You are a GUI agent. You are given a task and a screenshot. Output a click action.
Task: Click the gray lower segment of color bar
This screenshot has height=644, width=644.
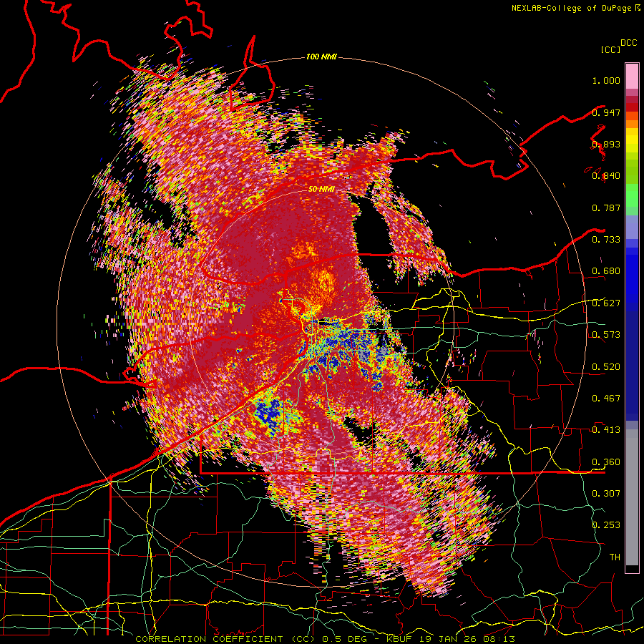point(632,497)
